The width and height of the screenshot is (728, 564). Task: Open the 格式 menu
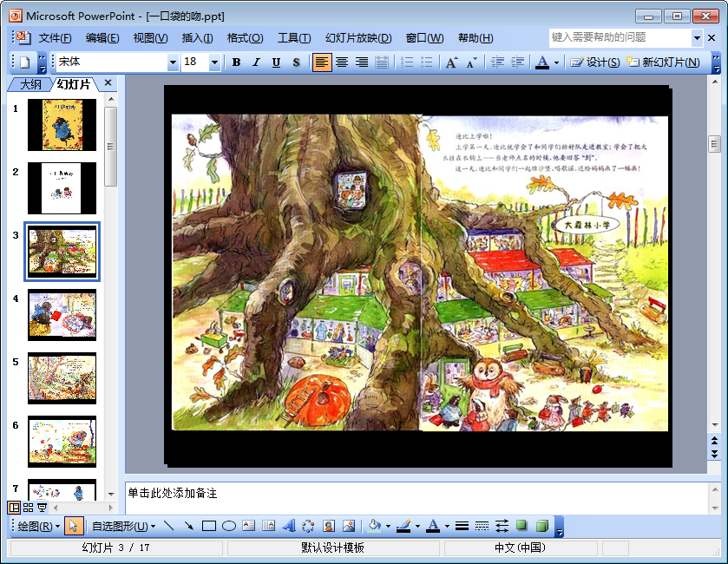(246, 38)
